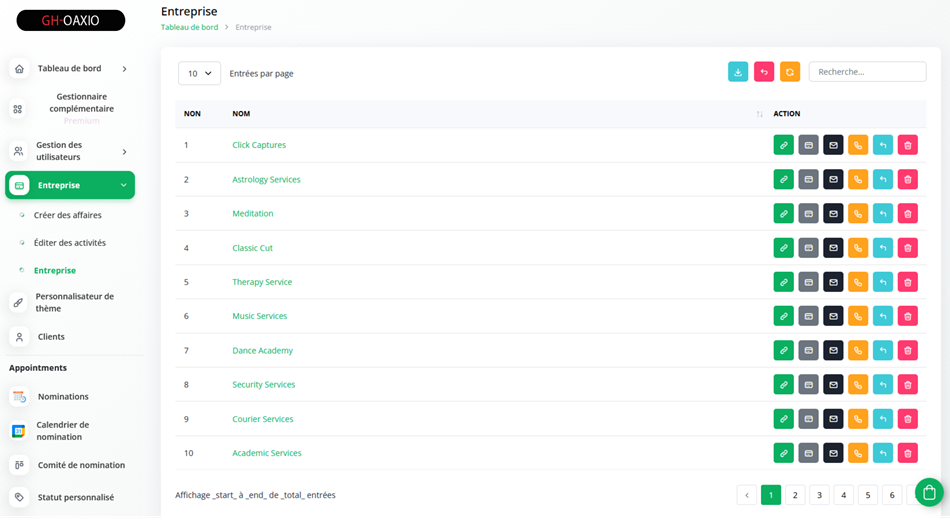This screenshot has width=950, height=521.
Task: Open the Security Services link
Action: (x=264, y=384)
